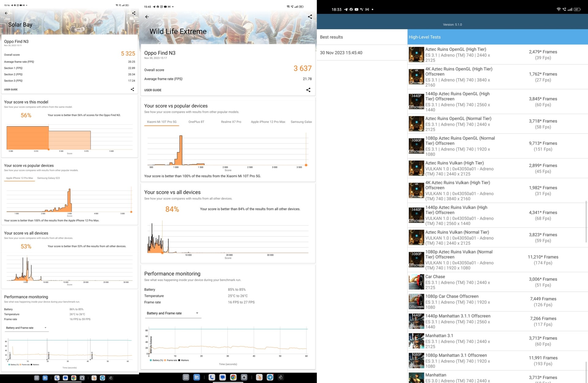The height and width of the screenshot is (383, 588).
Task: Open 3DMark from the Wild Life Extreme dock
Action: (259, 377)
